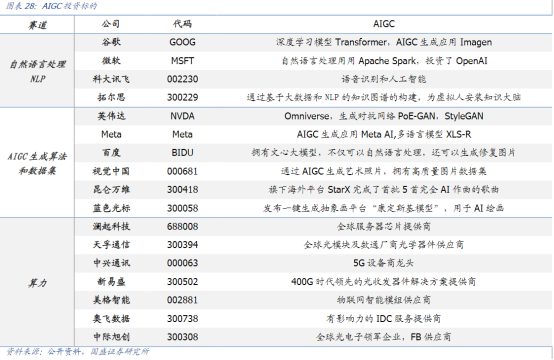Select the BIDU code cell
Viewport: 554px width, 360px height.
click(x=182, y=153)
